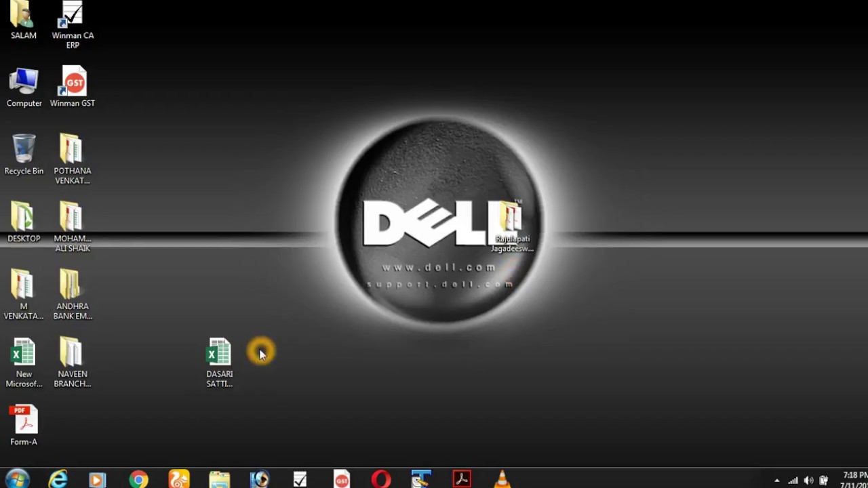This screenshot has height=488, width=868.
Task: Select the ANDHRA BANK EM... folder
Action: click(73, 296)
